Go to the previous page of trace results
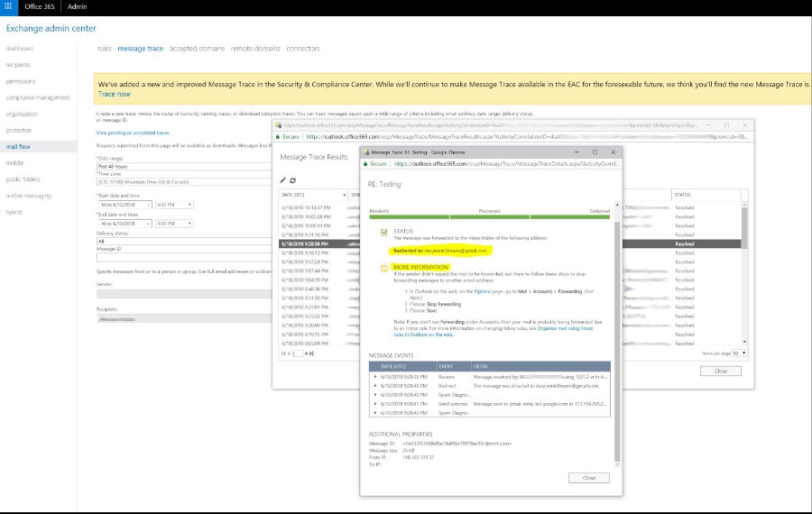This screenshot has width=812, height=514. [289, 353]
